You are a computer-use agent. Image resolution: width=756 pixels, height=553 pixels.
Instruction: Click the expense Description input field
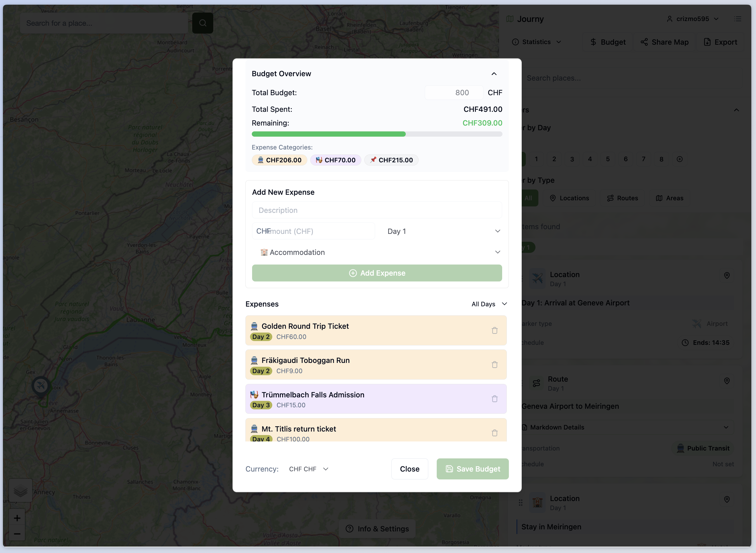pos(377,210)
